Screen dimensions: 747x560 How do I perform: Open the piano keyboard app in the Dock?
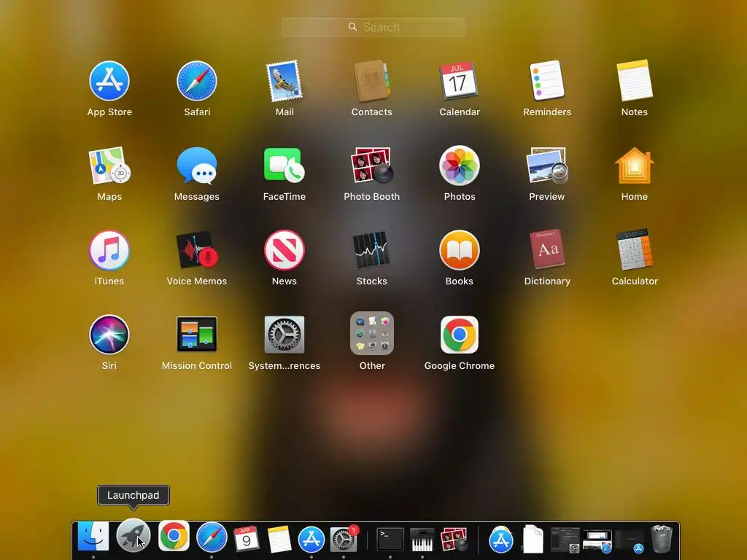(422, 540)
